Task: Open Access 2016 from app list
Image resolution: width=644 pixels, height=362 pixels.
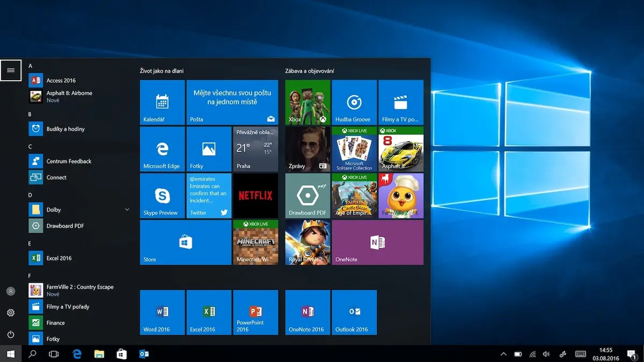Action: click(79, 81)
